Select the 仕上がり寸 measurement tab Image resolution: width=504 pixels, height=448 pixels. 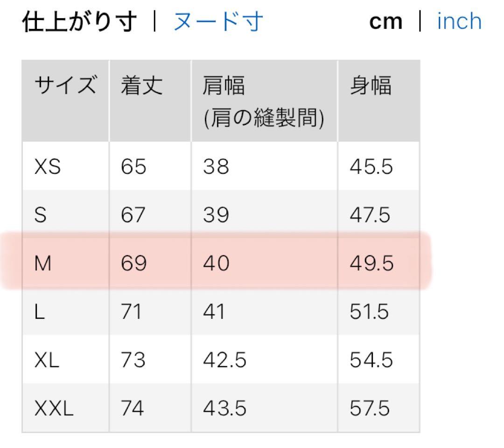(x=77, y=21)
